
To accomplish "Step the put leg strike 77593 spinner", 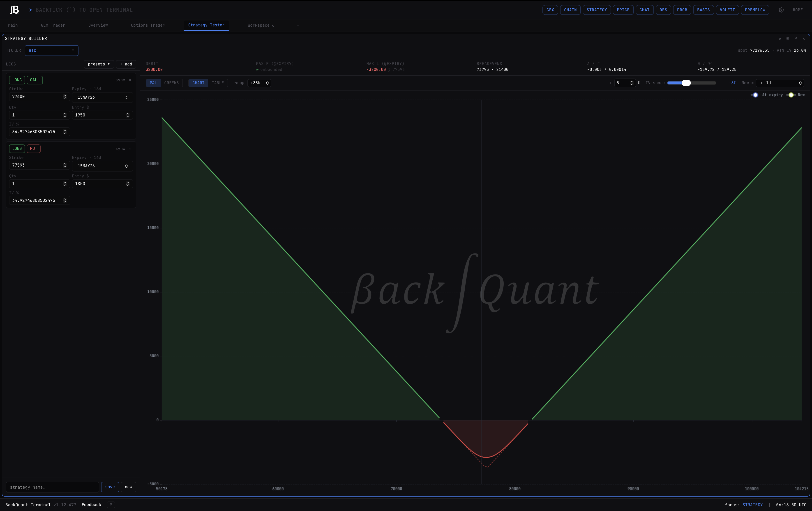I will click(x=65, y=165).
